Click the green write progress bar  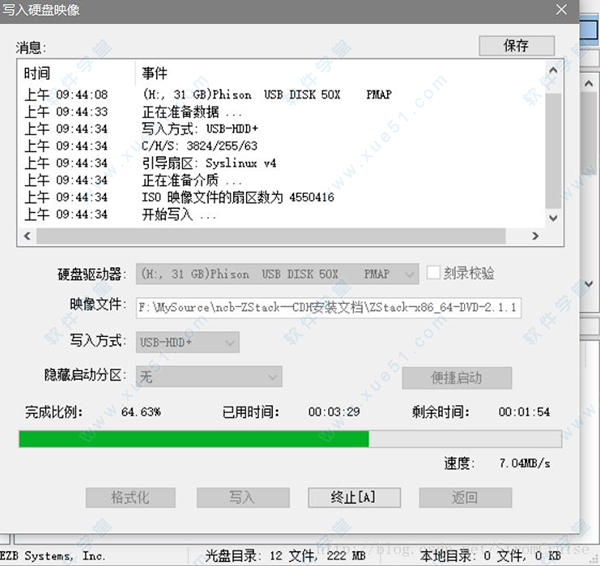click(194, 439)
